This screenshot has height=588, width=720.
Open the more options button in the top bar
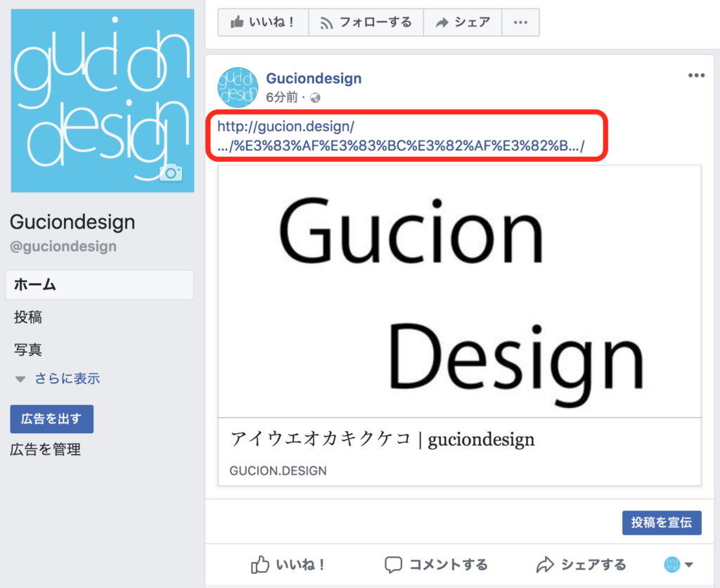click(520, 23)
